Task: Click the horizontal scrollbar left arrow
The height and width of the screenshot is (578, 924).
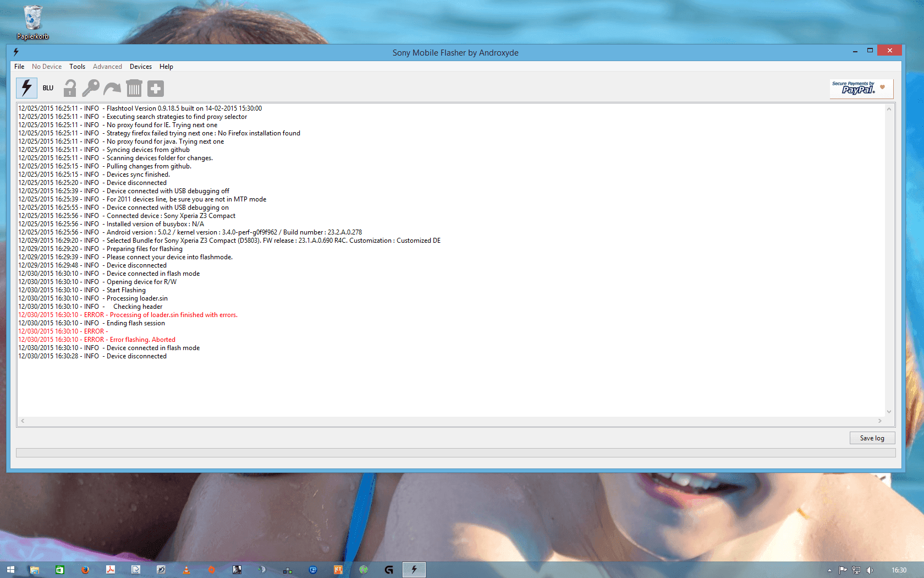Action: pos(23,421)
